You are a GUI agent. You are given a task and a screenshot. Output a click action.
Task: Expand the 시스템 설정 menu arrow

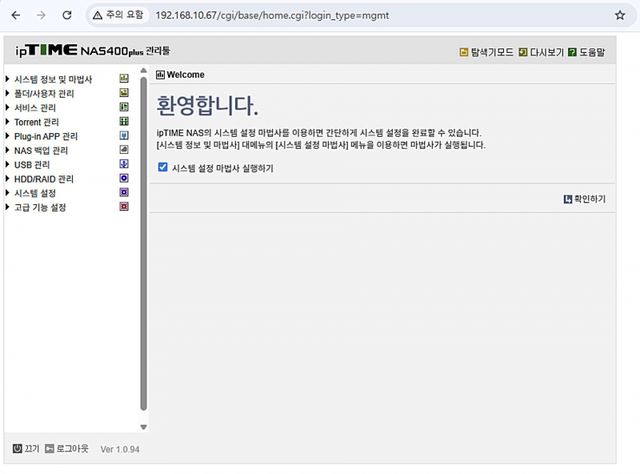pyautogui.click(x=8, y=193)
